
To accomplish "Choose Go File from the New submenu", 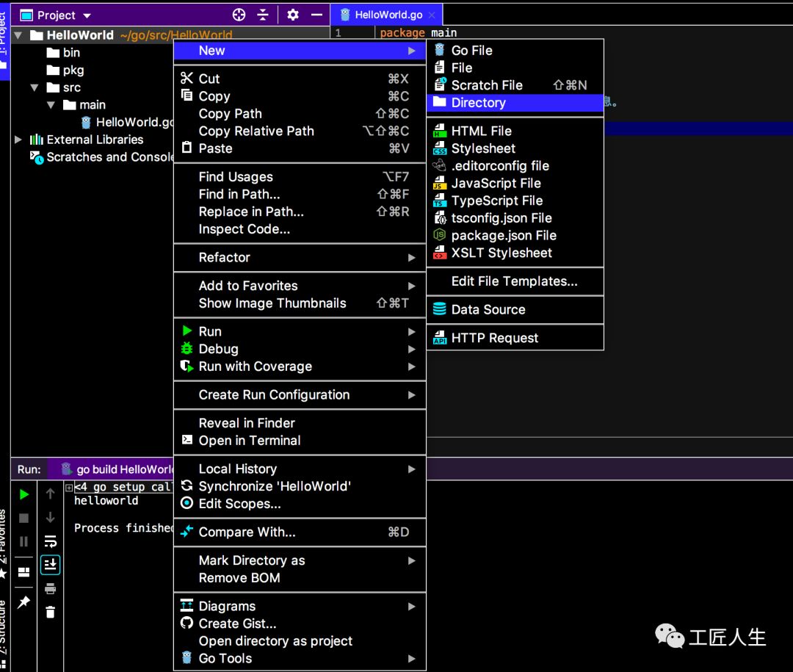I will [x=471, y=51].
